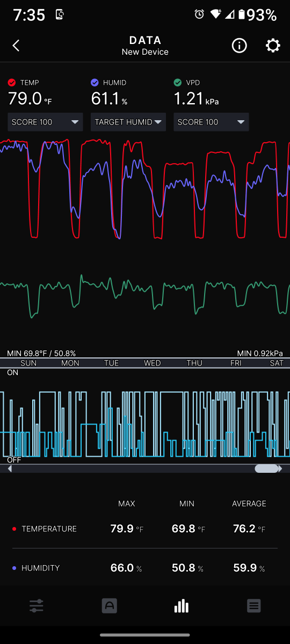
Task: Open the SCORE 100 dropdown under TEMP
Action: click(45, 122)
